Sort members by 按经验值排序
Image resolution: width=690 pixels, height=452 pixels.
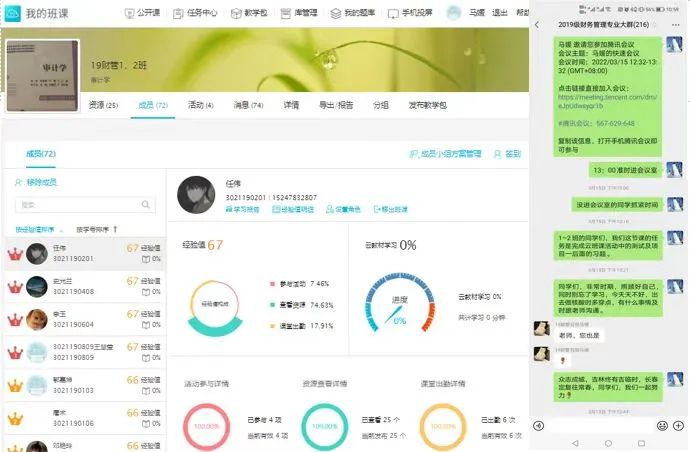click(x=40, y=229)
